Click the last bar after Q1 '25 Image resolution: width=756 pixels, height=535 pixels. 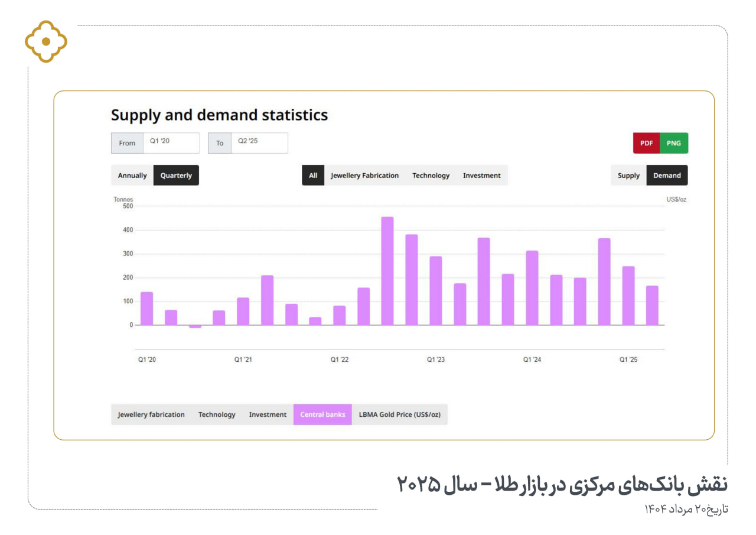tap(652, 306)
